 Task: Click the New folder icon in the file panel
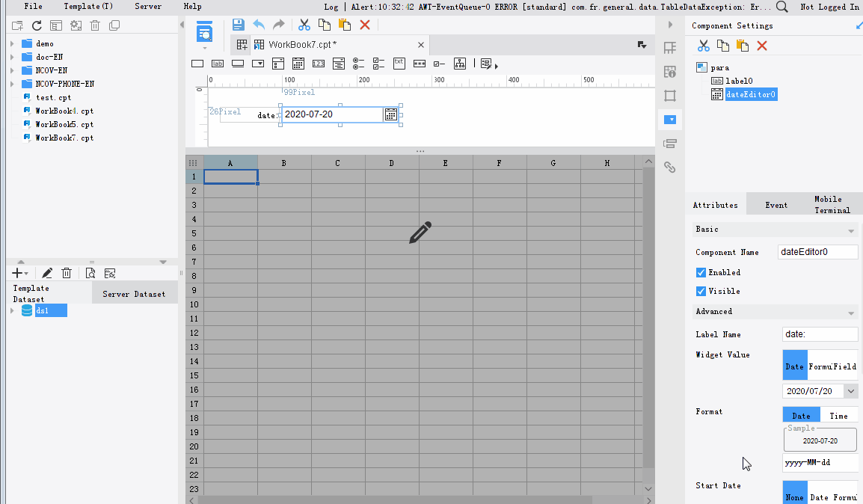tap(17, 25)
